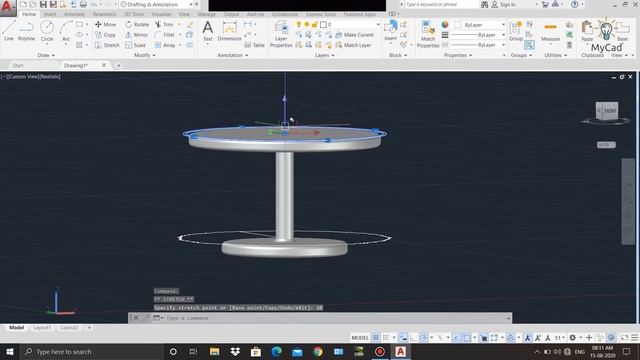Select the Dimension tool
Screen dimensions: 640x360
pyautogui.click(x=229, y=31)
